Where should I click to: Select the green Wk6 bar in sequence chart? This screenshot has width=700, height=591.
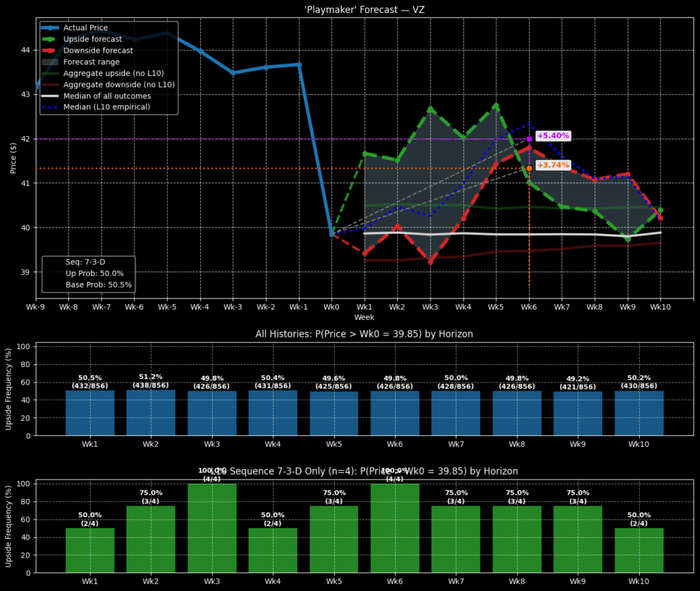[x=394, y=527]
